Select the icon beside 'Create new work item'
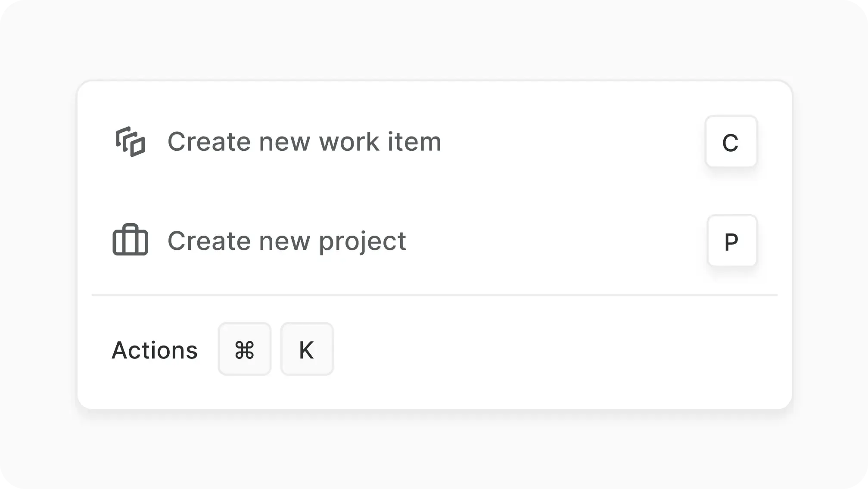 (x=131, y=141)
